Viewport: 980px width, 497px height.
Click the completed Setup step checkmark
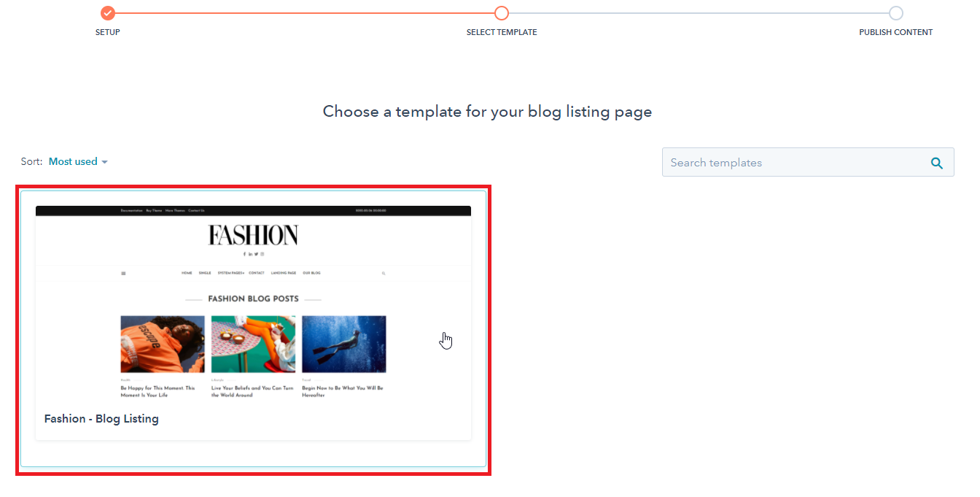tap(108, 13)
